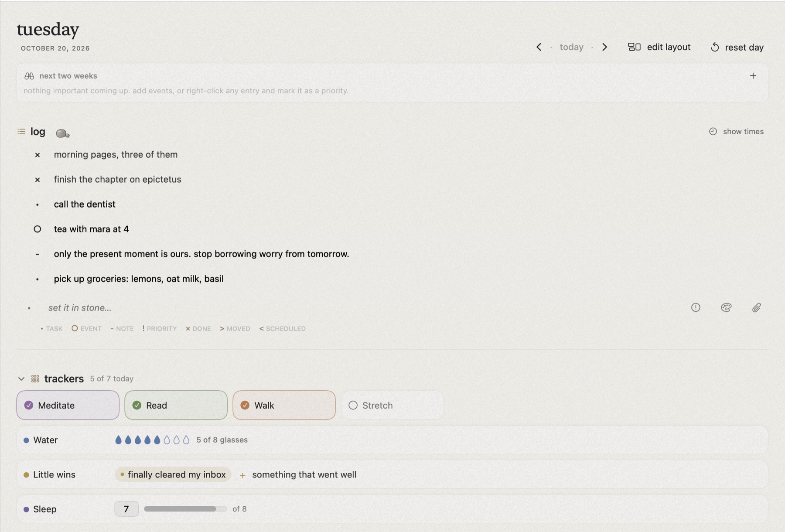Select the PRIORITY entry type
This screenshot has height=532, width=785.
point(160,329)
